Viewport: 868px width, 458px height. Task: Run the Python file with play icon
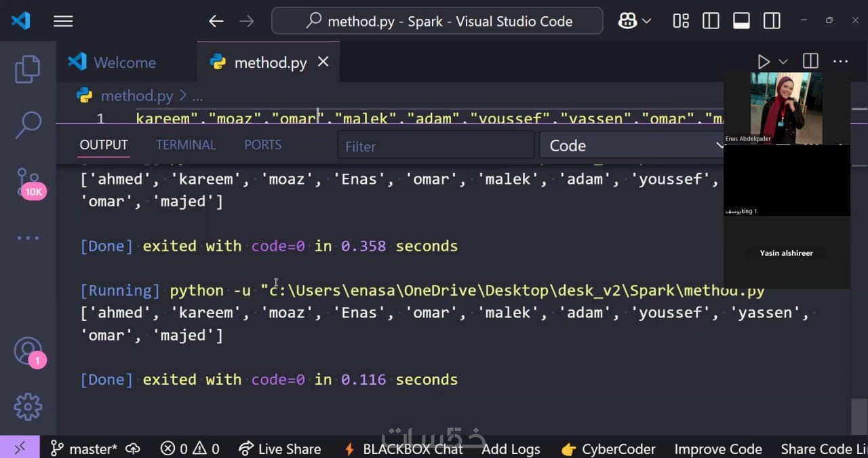point(764,62)
